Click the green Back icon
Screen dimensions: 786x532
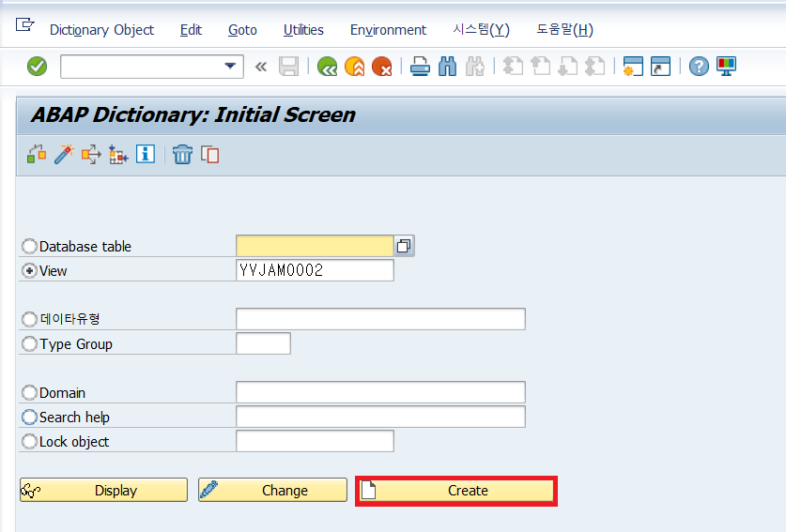[327, 66]
